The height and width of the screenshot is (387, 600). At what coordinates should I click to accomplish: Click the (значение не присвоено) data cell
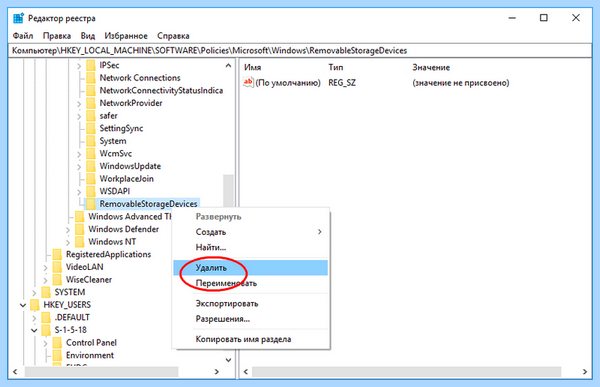click(461, 83)
